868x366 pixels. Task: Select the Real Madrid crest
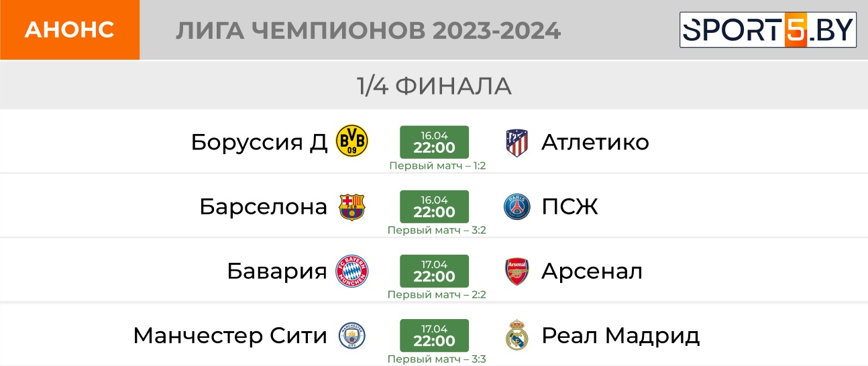[x=517, y=336]
